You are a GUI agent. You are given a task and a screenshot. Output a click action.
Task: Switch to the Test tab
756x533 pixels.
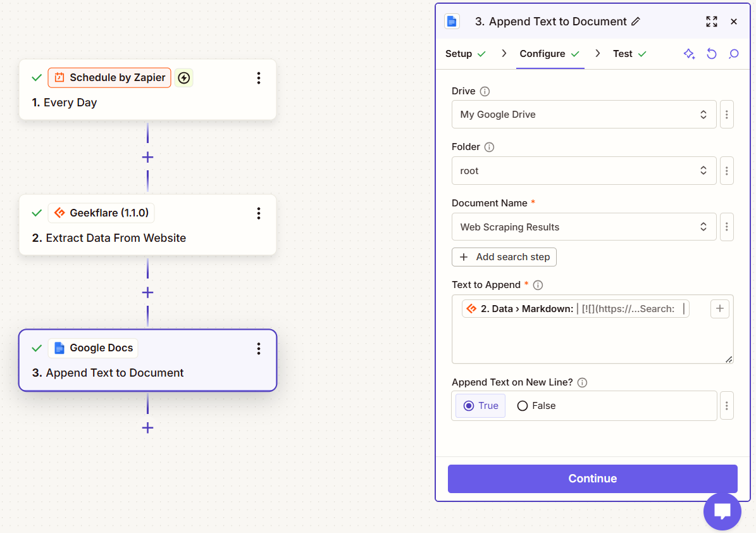click(x=629, y=54)
